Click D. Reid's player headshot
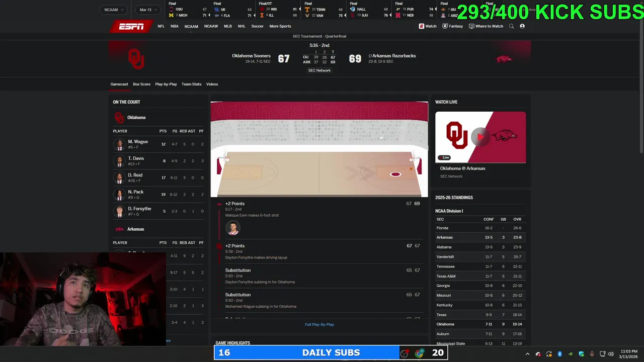This screenshot has height=362, width=644. (119, 177)
